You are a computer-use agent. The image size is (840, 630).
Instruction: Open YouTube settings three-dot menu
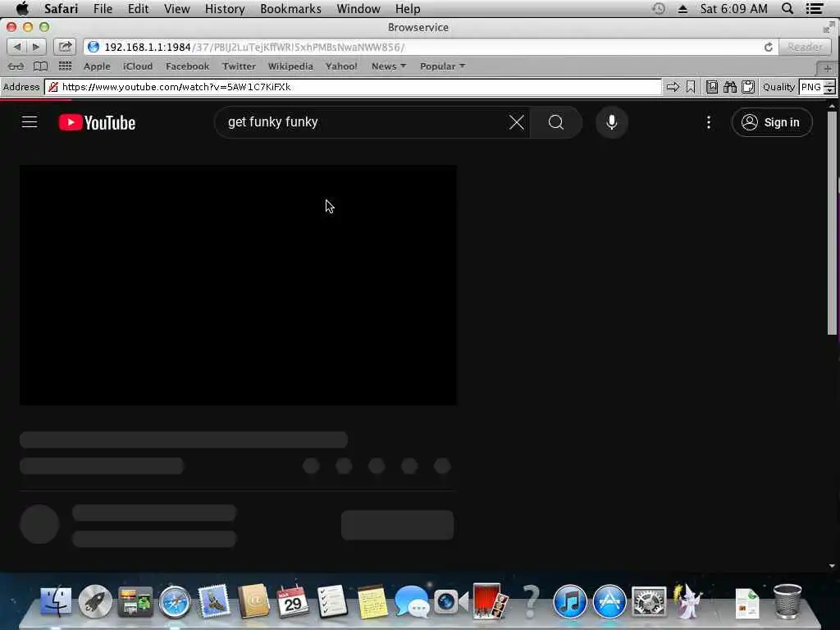coord(709,122)
